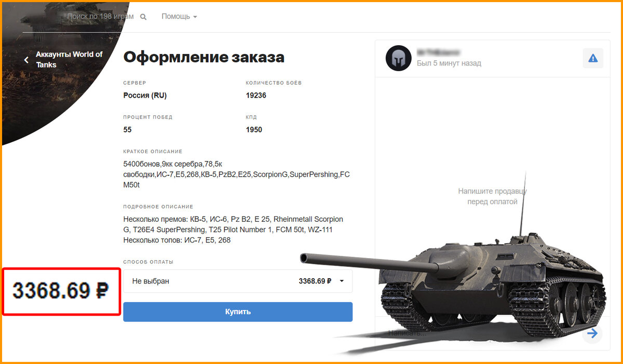The height and width of the screenshot is (364, 623).
Task: Click the highlighted 3368.69 ₽ price box
Action: pos(61,291)
